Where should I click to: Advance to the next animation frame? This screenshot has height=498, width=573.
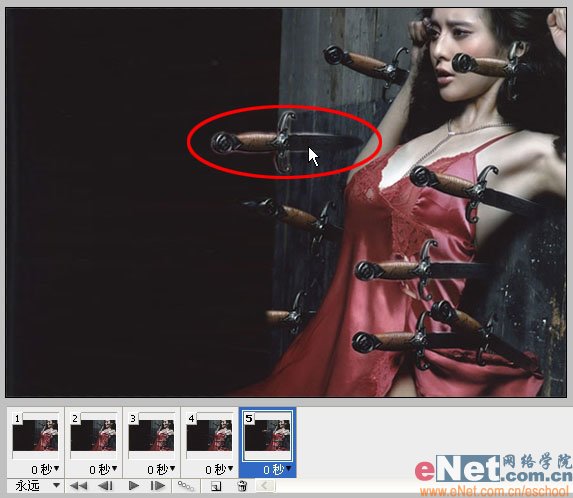(x=158, y=486)
